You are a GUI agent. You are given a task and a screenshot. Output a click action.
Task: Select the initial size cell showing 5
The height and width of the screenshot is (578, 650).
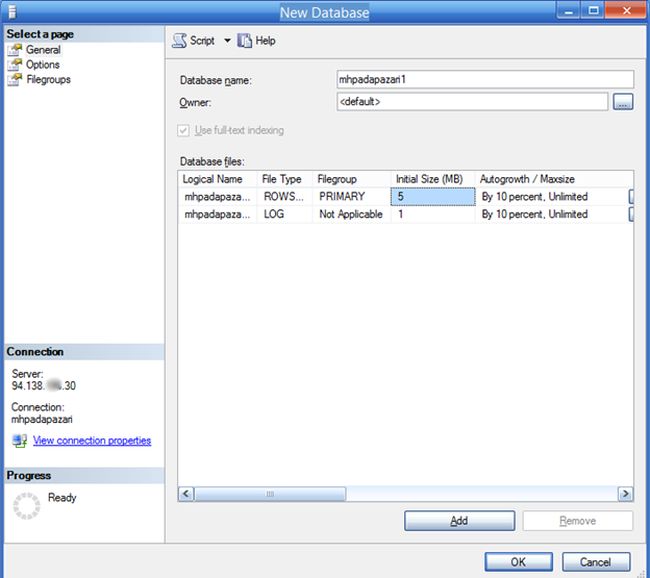coord(433,197)
